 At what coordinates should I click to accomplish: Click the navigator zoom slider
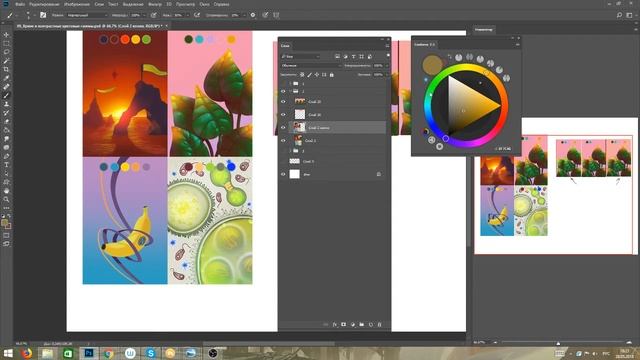click(558, 343)
